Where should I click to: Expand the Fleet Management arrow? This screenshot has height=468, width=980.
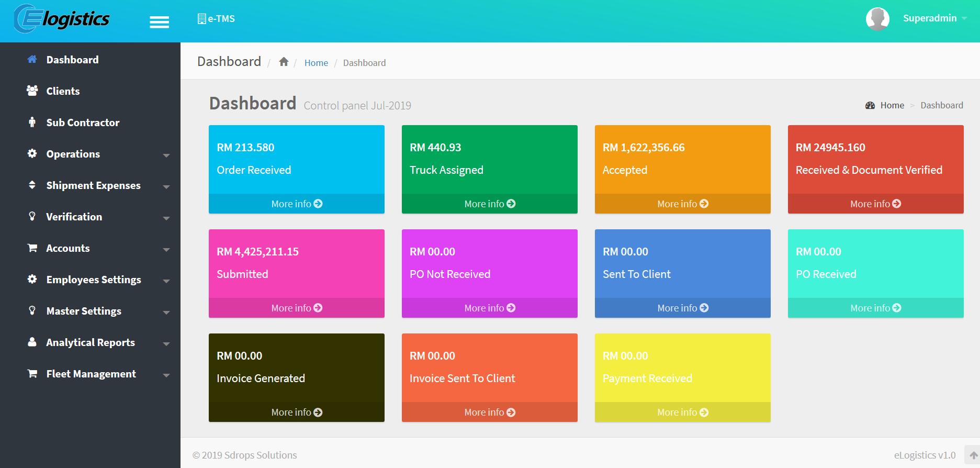[166, 375]
